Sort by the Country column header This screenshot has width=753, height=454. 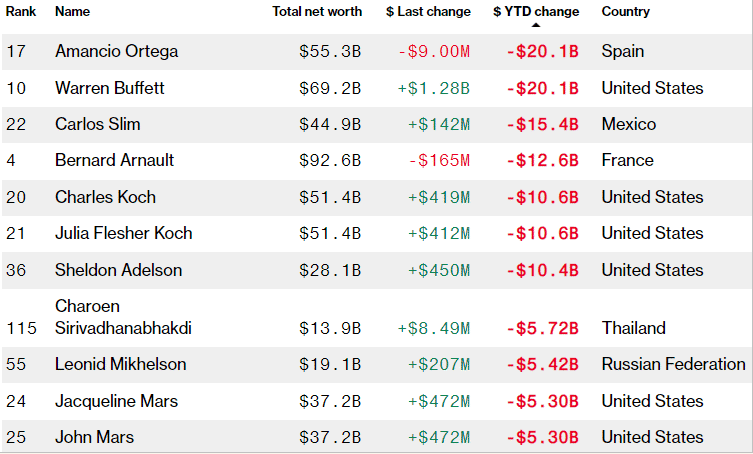tap(625, 12)
